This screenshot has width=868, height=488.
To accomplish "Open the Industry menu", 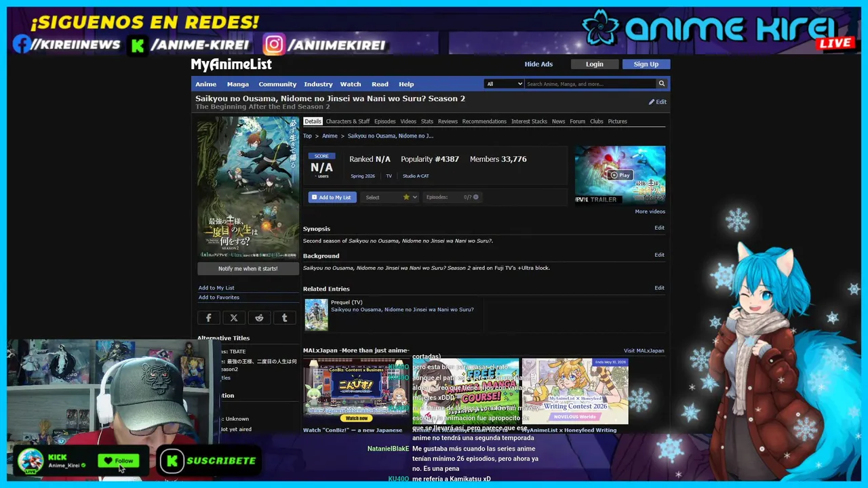I will click(318, 84).
